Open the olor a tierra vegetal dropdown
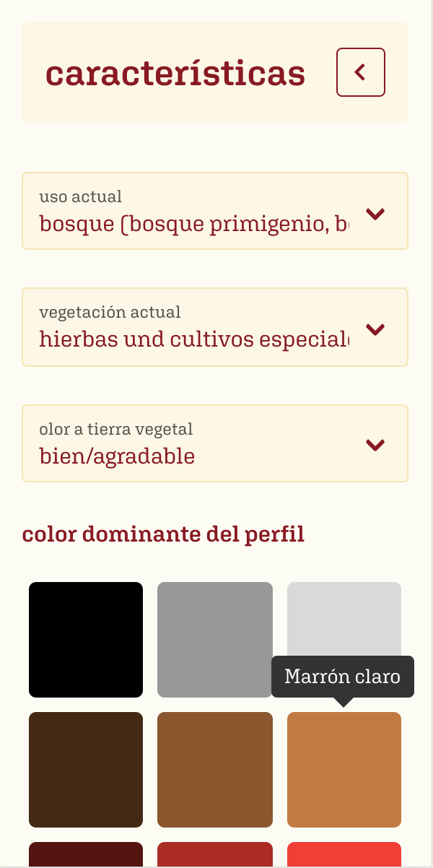 [195, 443]
